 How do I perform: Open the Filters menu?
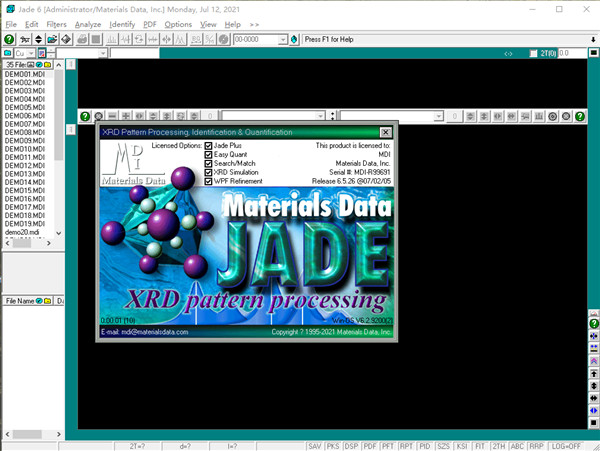[57, 24]
